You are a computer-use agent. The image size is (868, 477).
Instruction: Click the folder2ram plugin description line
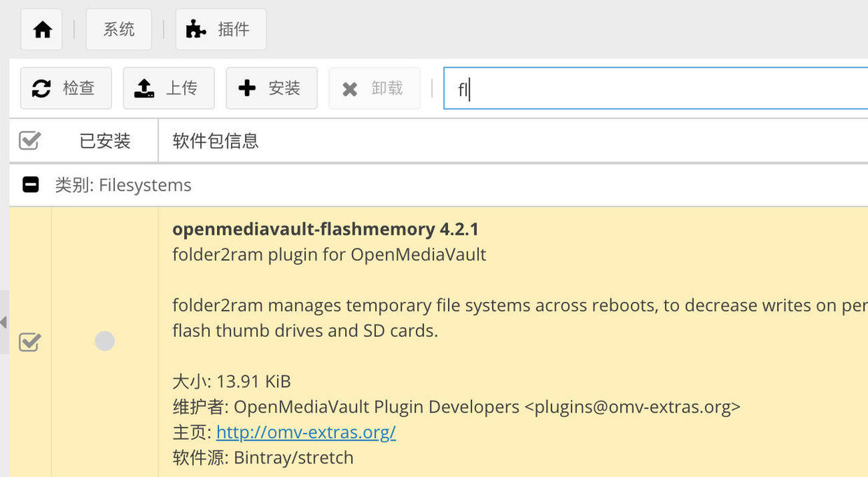pyautogui.click(x=329, y=254)
